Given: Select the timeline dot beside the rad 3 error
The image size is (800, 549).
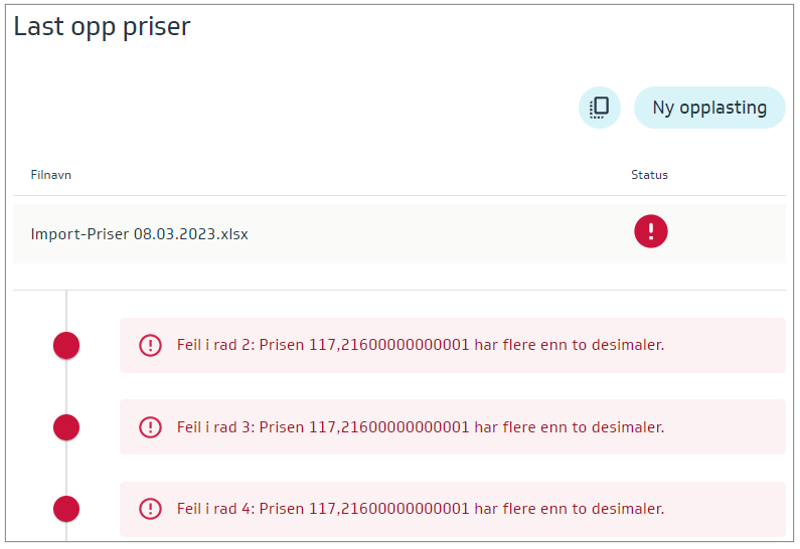Looking at the screenshot, I should tap(66, 427).
